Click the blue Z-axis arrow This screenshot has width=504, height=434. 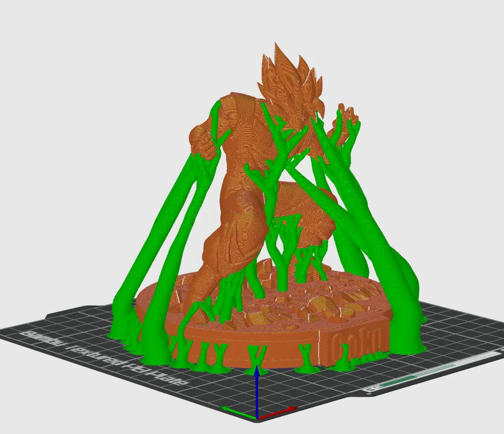click(257, 392)
